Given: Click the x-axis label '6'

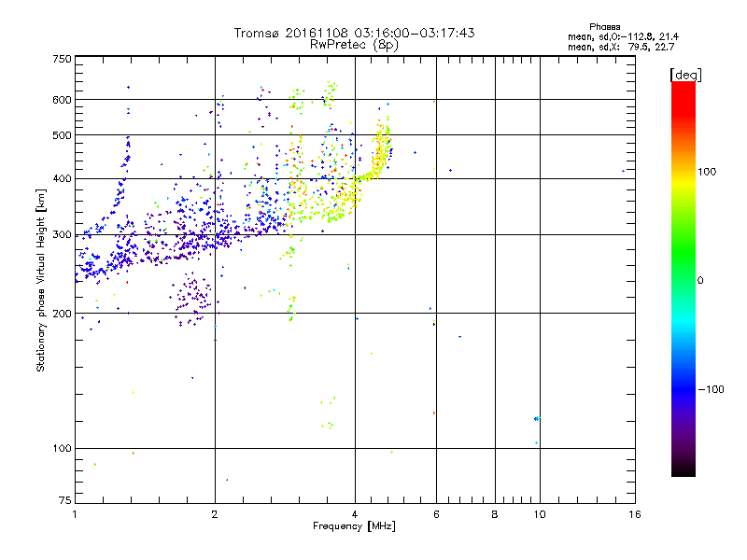Looking at the screenshot, I should (x=436, y=514).
